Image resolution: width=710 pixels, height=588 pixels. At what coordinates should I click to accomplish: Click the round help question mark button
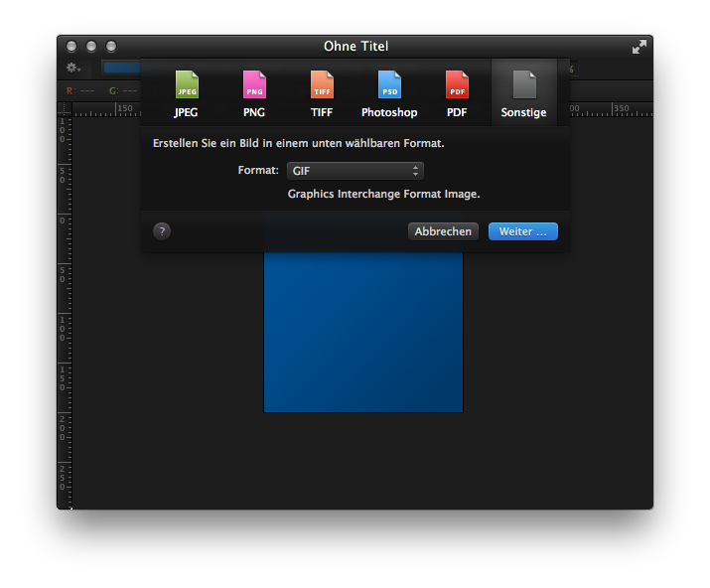pos(163,231)
